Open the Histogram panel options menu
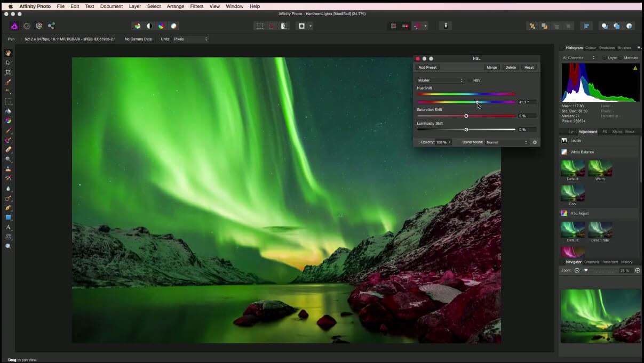Viewport: 644px width, 363px height. [639, 47]
